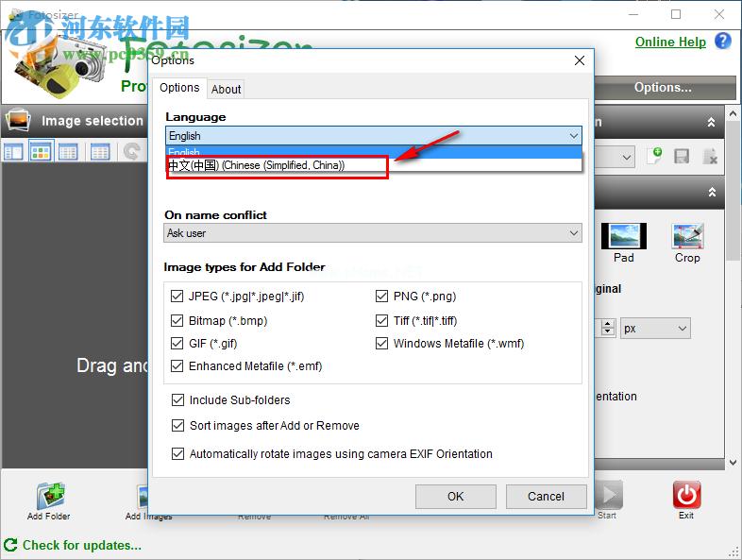Switch to the colorful thumbnail grid view
The width and height of the screenshot is (742, 560).
point(41,151)
